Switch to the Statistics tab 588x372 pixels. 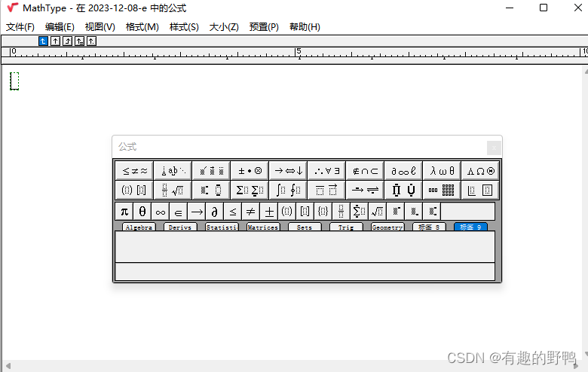pyautogui.click(x=222, y=227)
